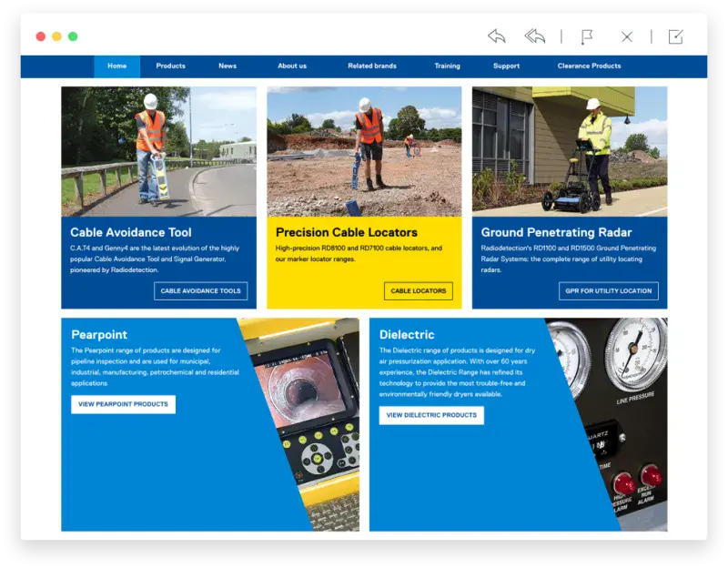Click the yellow minimize window button

pos(56,36)
